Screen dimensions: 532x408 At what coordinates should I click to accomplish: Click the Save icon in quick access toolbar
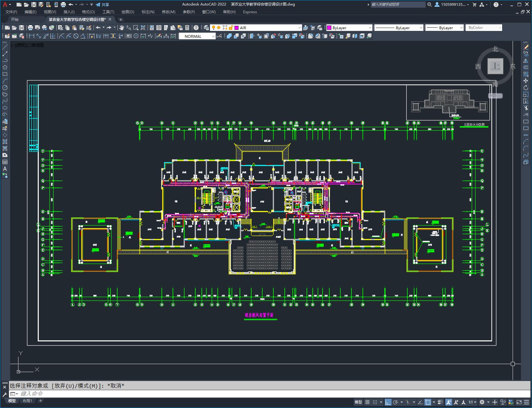34,5
